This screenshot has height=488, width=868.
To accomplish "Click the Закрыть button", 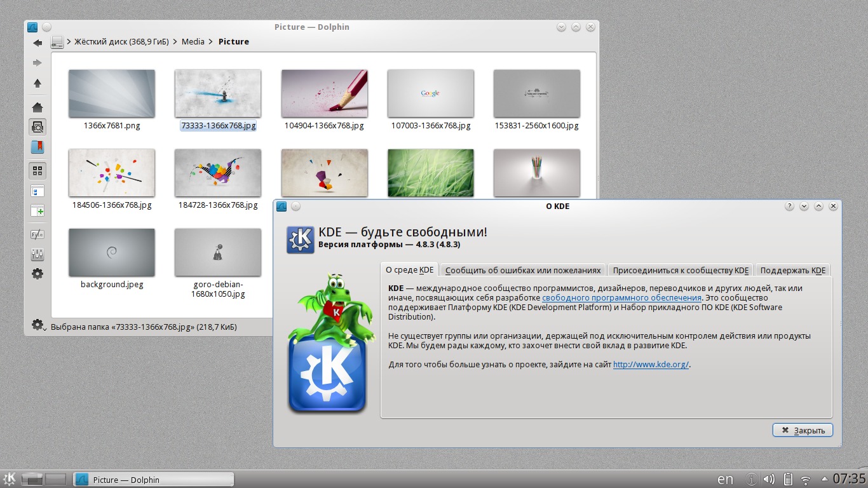I will click(803, 430).
